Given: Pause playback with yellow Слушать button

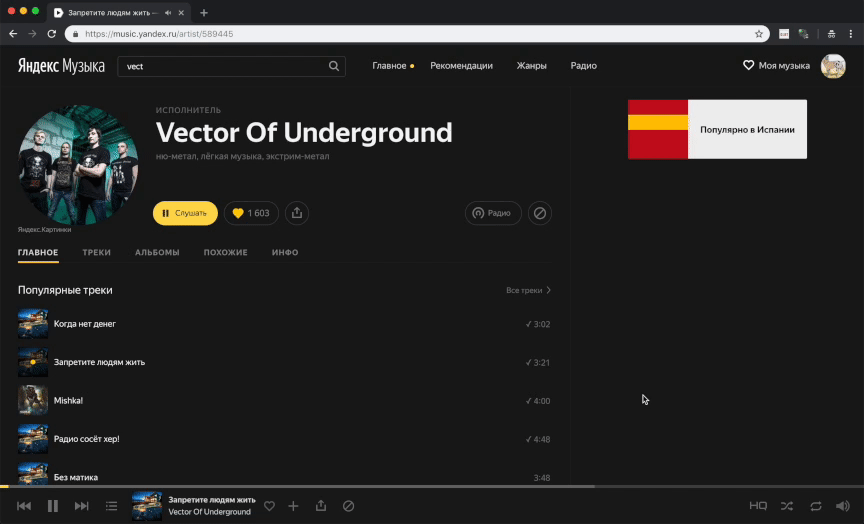Looking at the screenshot, I should coord(185,213).
